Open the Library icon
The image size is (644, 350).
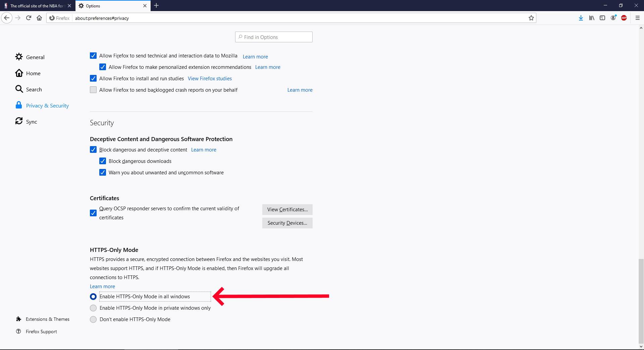pyautogui.click(x=591, y=18)
